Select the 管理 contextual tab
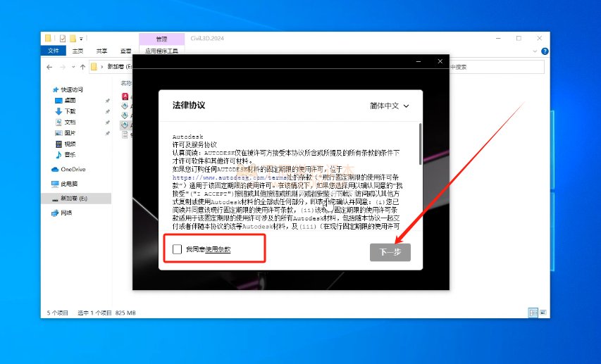 coord(162,39)
